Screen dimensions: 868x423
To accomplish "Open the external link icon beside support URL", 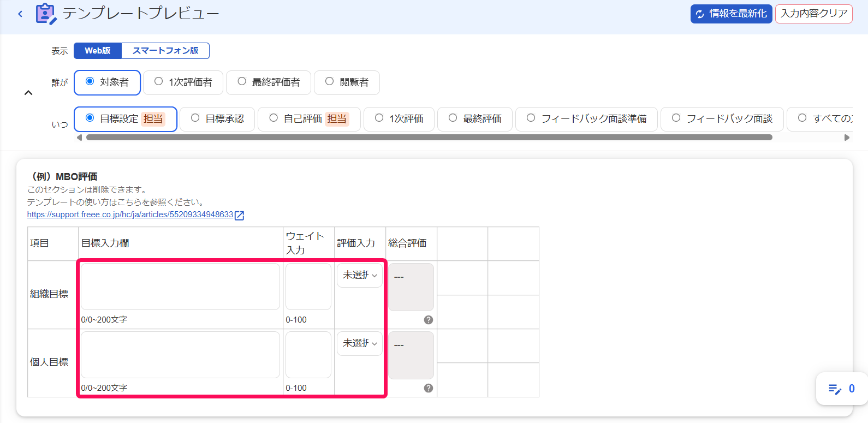I will (x=239, y=216).
